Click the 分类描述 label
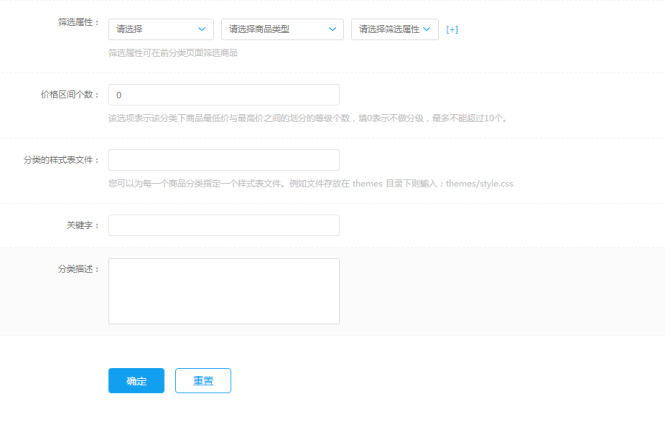This screenshot has width=665, height=443. [78, 269]
